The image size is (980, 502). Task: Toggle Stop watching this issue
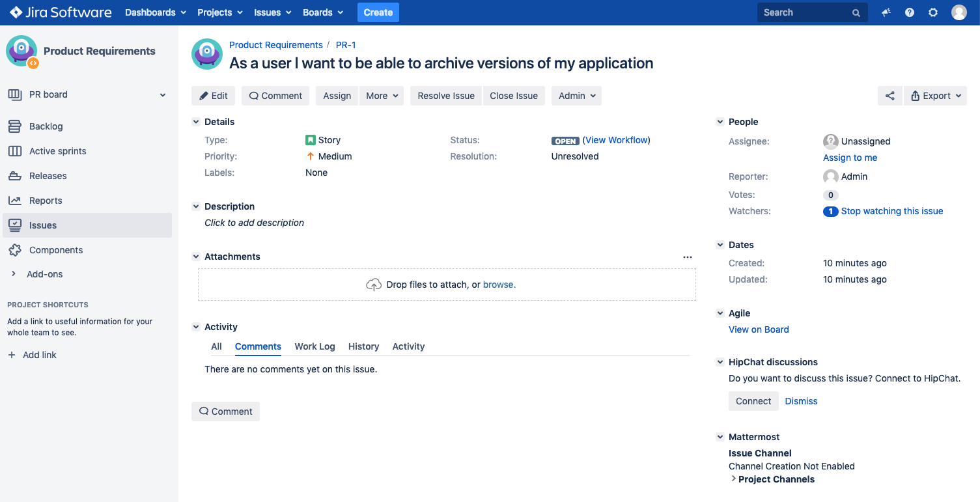click(x=891, y=211)
